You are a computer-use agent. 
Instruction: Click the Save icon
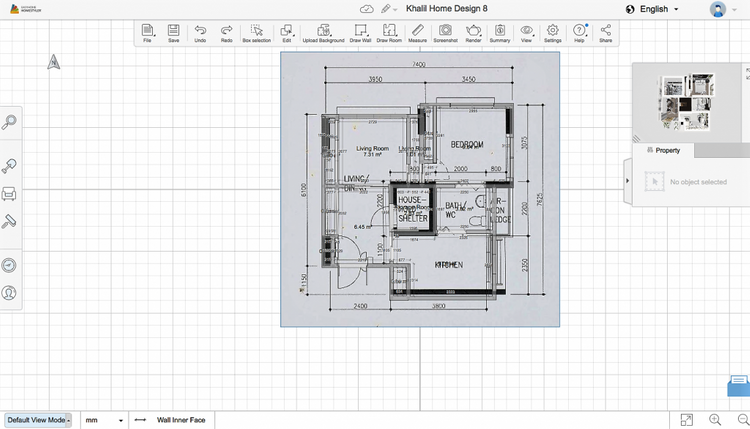click(174, 33)
